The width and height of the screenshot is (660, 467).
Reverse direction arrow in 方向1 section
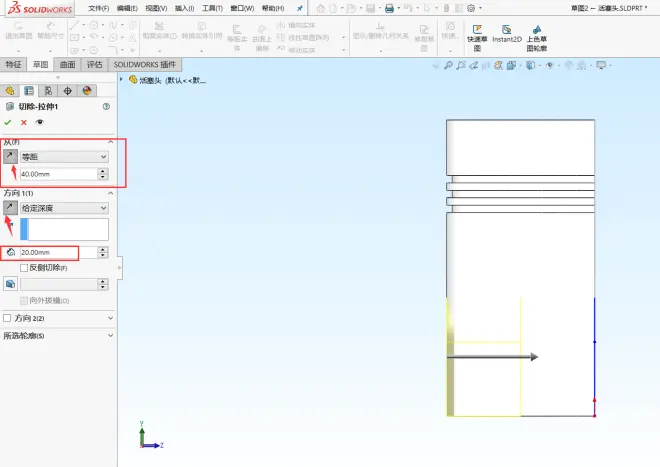tap(10, 208)
